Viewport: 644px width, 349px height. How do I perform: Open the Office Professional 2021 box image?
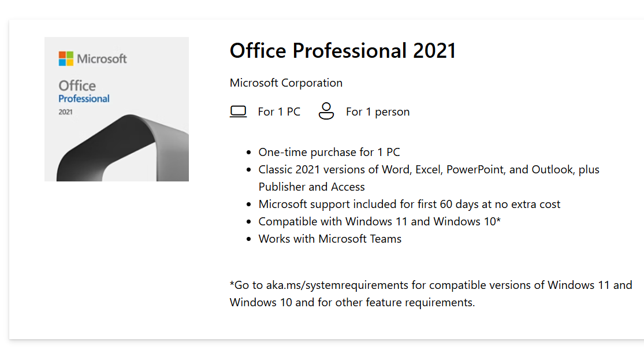click(x=117, y=109)
